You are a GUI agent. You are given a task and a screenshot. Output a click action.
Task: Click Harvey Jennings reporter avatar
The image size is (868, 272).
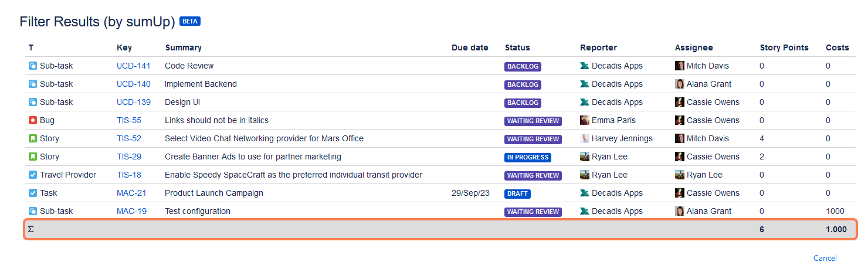point(585,138)
